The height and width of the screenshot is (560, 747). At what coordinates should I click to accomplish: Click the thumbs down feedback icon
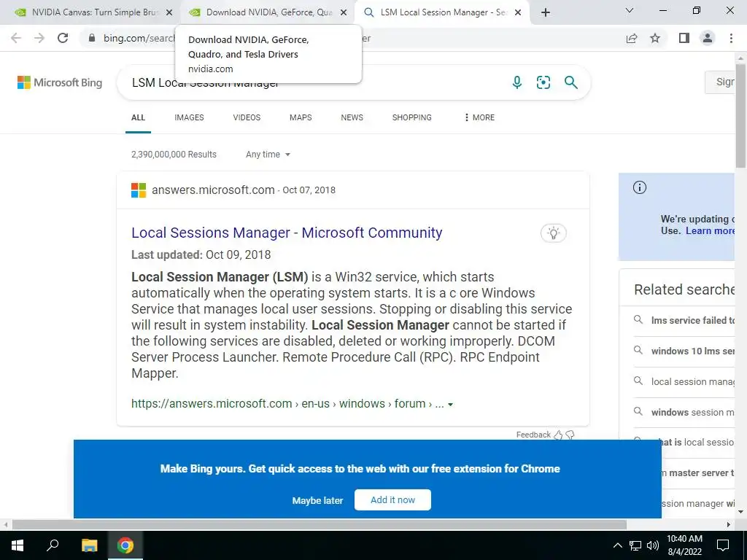(570, 435)
